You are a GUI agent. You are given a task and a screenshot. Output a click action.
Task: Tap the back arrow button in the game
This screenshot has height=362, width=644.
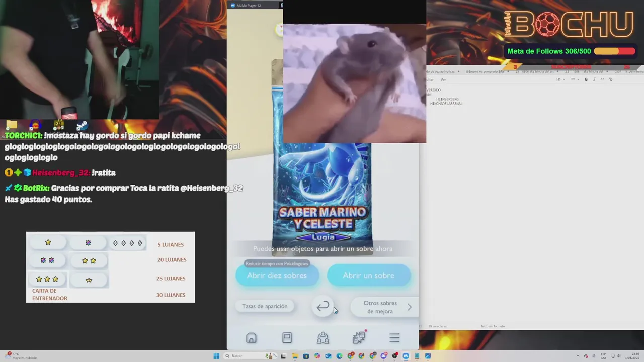[x=323, y=306]
